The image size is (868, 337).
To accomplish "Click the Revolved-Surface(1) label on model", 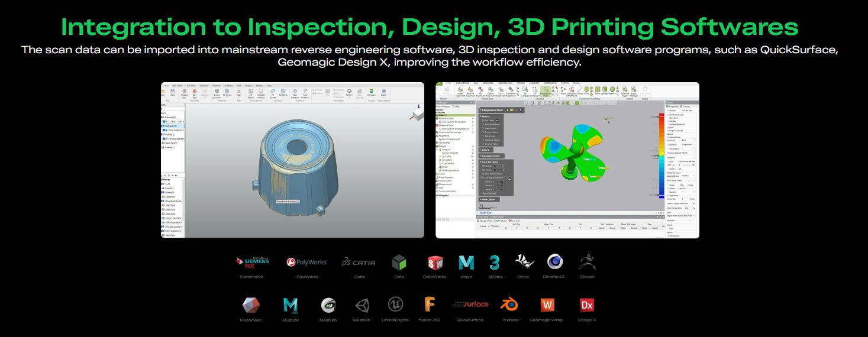I will [x=288, y=202].
